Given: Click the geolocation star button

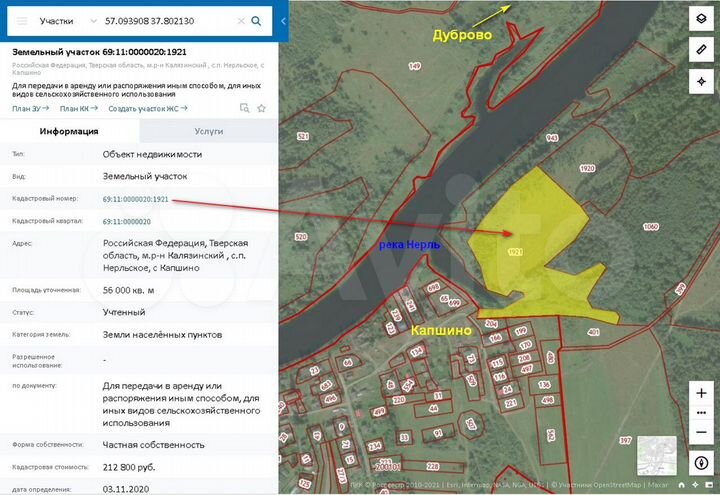Looking at the screenshot, I should [700, 81].
